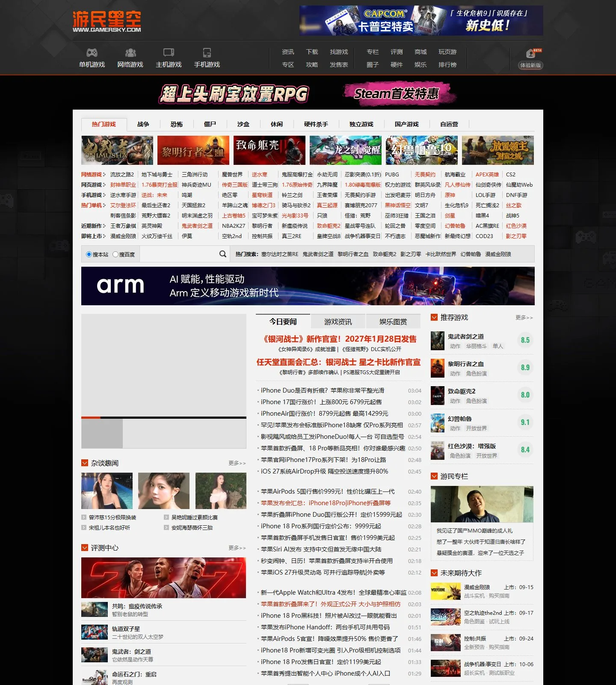Open 控制:共振 upcoming game thumbnail

coord(446,643)
